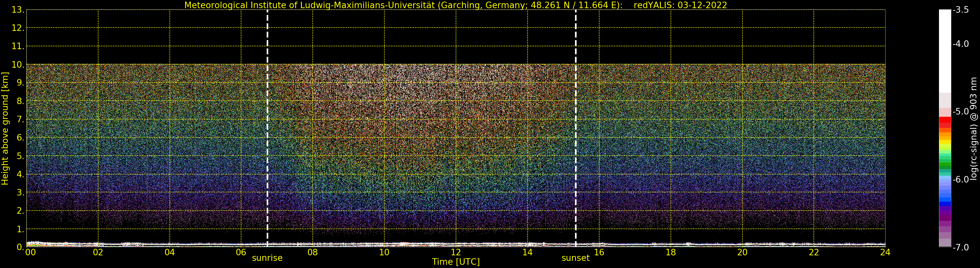Image resolution: width=980 pixels, height=268 pixels.
Task: Click the '08' time tick label
Action: coord(313,252)
